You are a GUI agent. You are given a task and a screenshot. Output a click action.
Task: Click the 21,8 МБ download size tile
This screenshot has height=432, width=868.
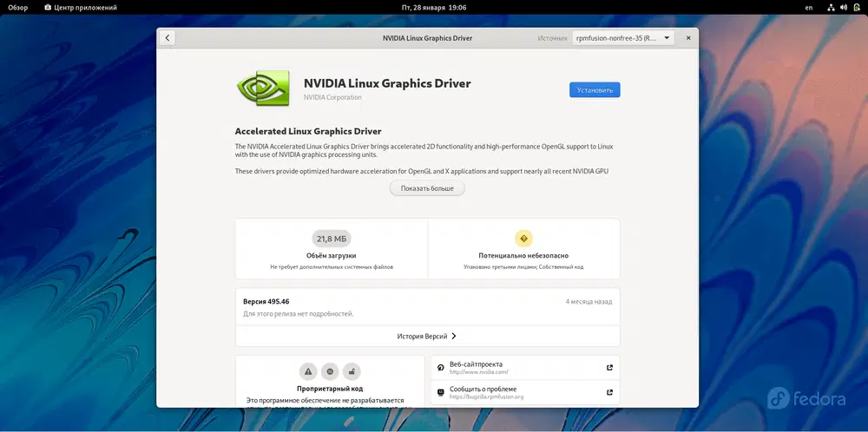tap(332, 248)
